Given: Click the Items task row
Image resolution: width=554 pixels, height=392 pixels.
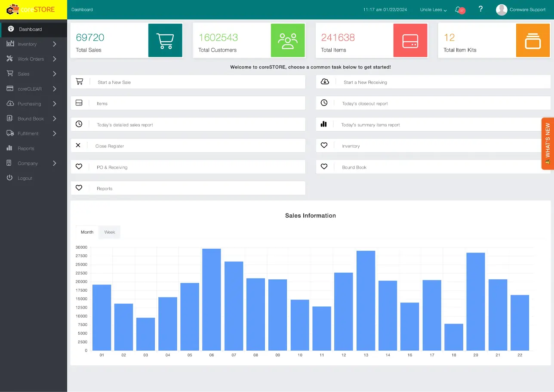Looking at the screenshot, I should tap(188, 103).
